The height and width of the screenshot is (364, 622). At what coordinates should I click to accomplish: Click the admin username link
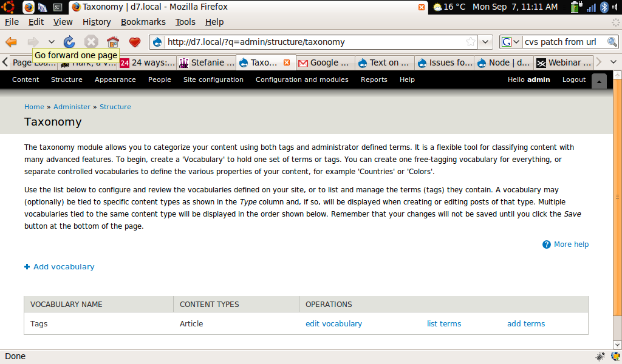click(538, 79)
